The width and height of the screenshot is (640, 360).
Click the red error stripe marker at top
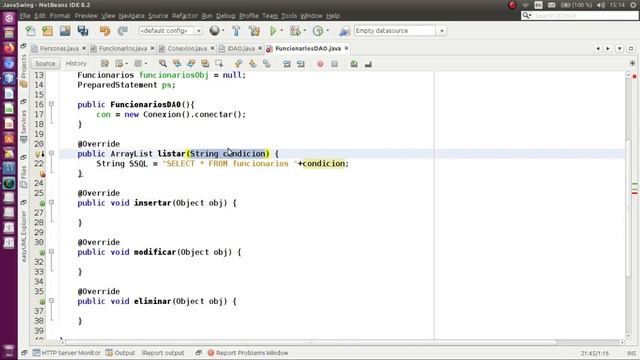click(634, 76)
